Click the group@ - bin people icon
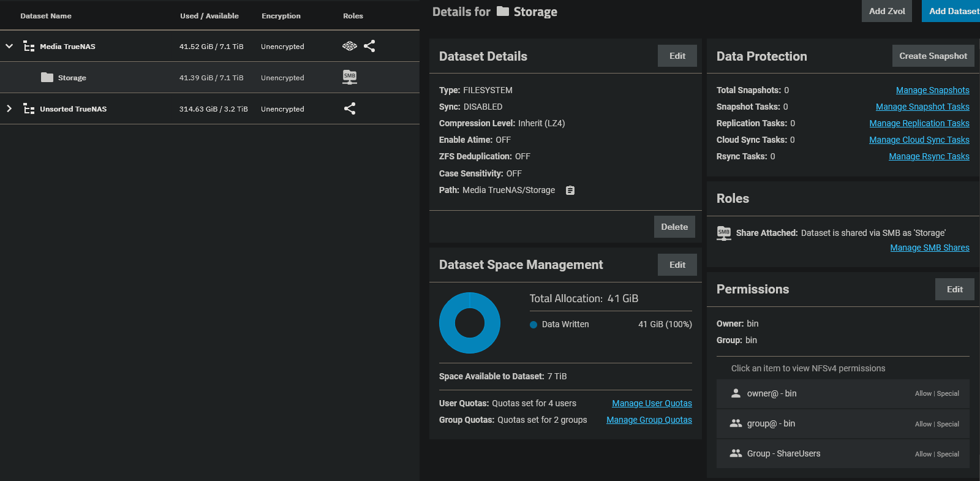The image size is (980, 481). (x=736, y=423)
